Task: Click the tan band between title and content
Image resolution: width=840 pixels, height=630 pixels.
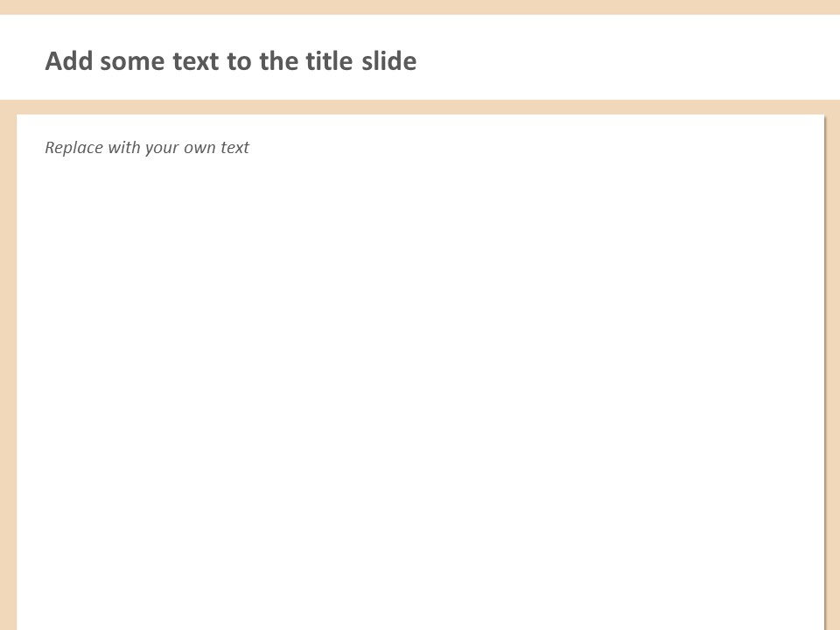Action: [420, 107]
